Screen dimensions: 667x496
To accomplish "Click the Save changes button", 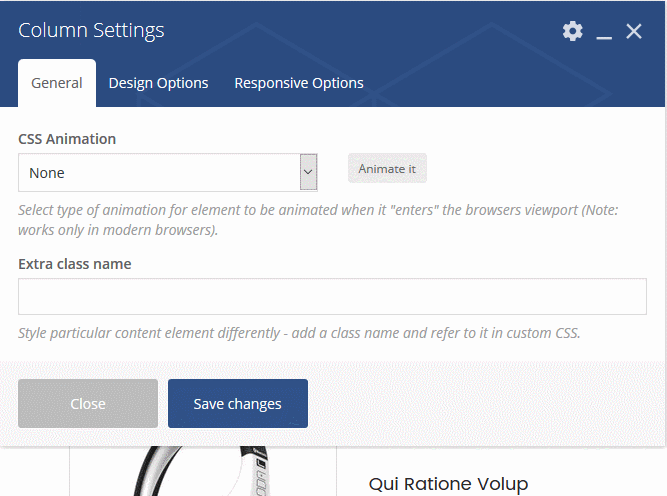I will 238,403.
